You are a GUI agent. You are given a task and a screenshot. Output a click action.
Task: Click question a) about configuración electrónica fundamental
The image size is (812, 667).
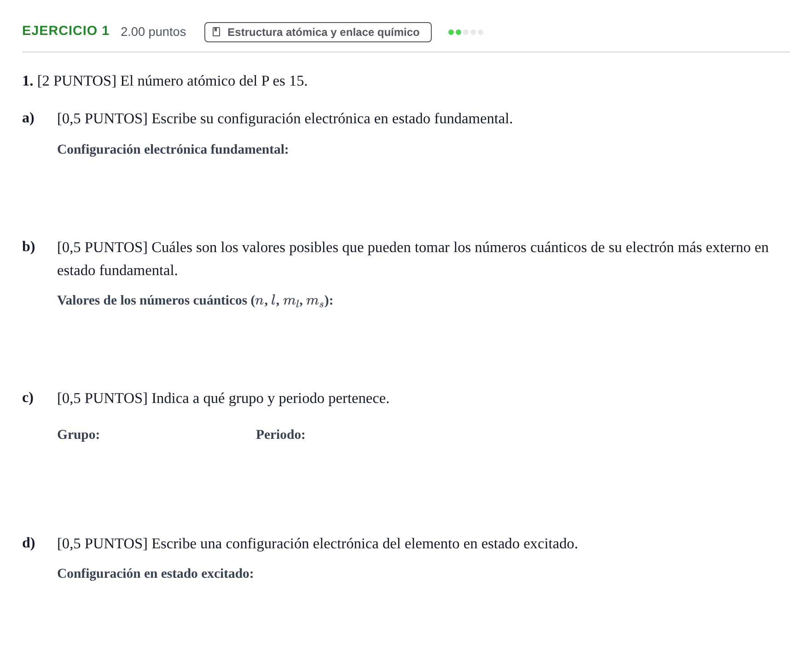coord(285,119)
